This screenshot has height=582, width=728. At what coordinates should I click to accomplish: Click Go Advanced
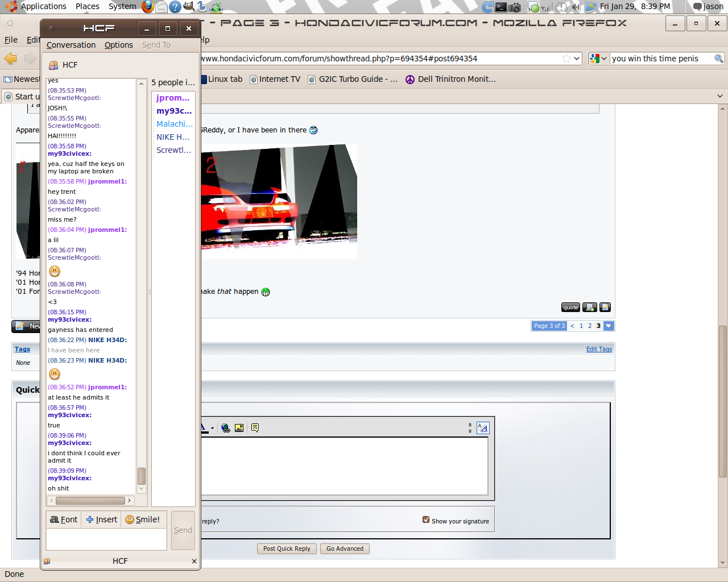345,548
